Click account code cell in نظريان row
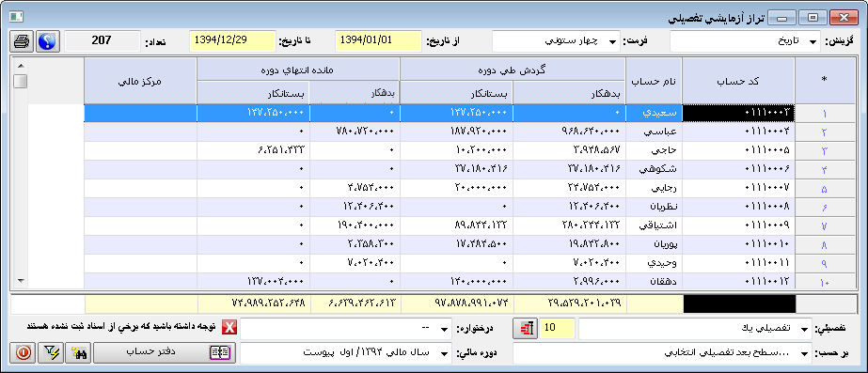Viewport: 868px width, 373px height. click(x=738, y=208)
